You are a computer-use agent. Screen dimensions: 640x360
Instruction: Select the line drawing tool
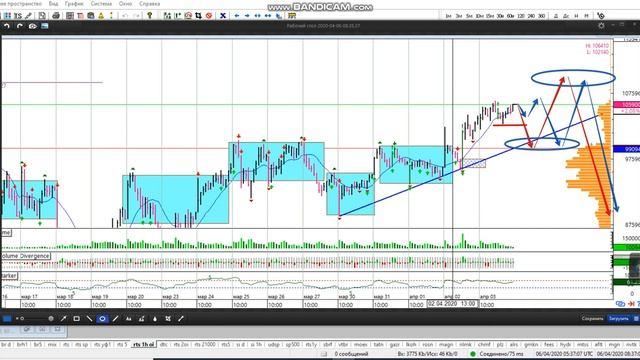89,318
